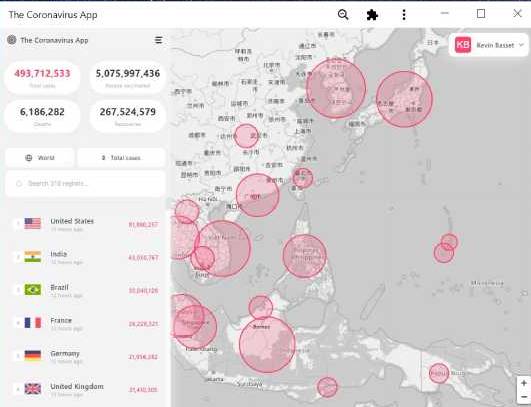Click the France flag icon
Image resolution: width=531 pixels, height=407 pixels.
pos(33,323)
